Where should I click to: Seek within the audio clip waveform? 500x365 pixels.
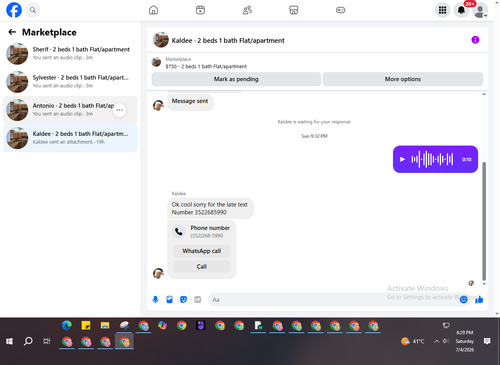432,159
